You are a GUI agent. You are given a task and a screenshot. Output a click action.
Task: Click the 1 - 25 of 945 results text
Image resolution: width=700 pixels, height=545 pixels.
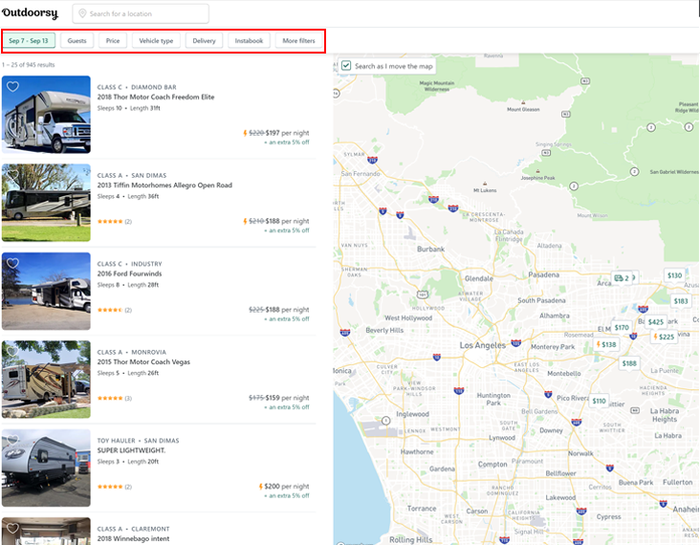click(28, 65)
